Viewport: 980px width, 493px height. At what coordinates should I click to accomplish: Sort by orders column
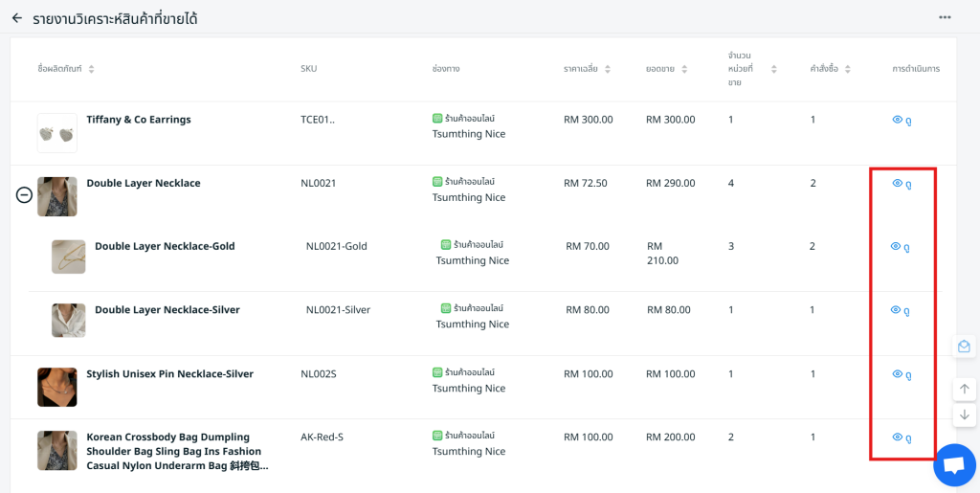848,69
